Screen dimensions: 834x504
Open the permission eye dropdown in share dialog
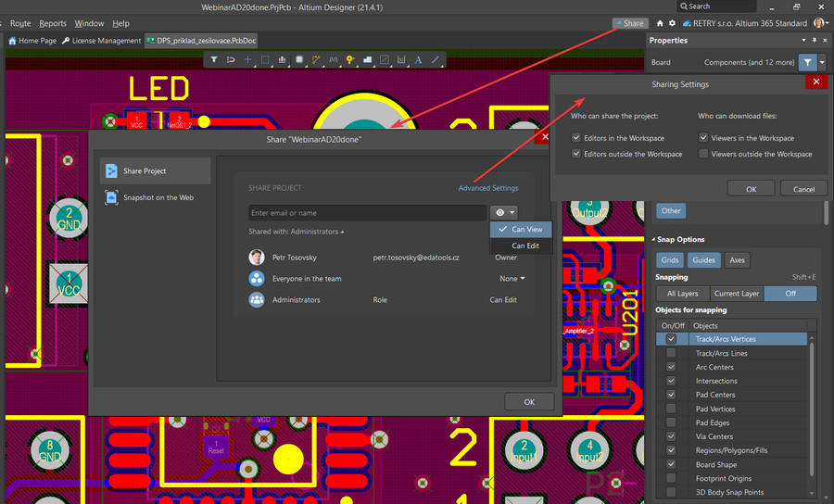504,213
